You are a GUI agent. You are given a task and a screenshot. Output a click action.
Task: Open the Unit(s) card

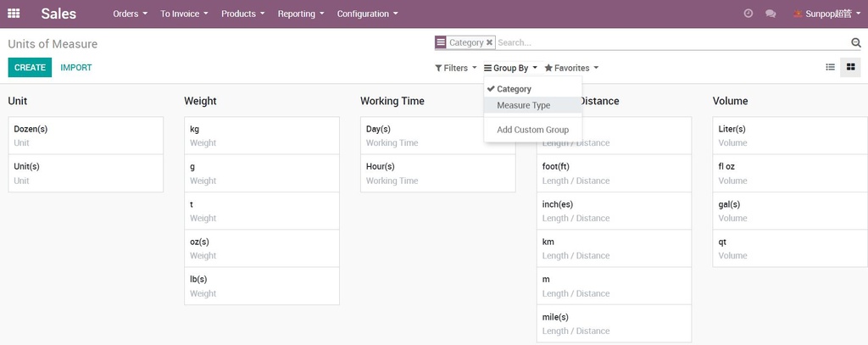coord(86,173)
